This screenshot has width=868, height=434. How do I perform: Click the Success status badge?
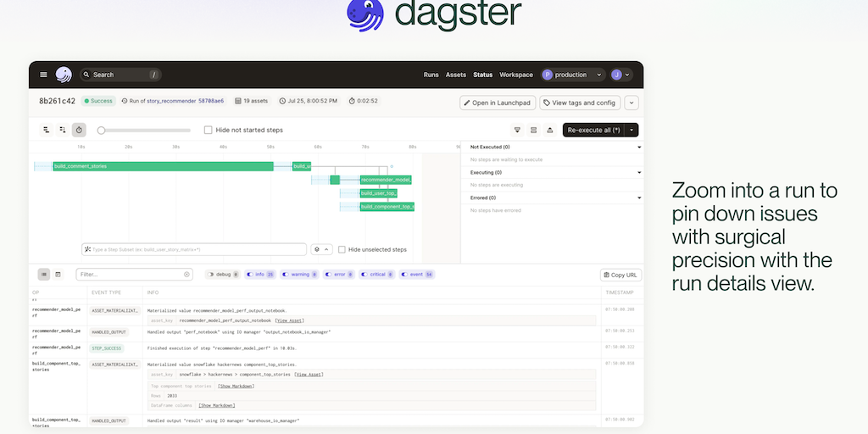pyautogui.click(x=98, y=102)
